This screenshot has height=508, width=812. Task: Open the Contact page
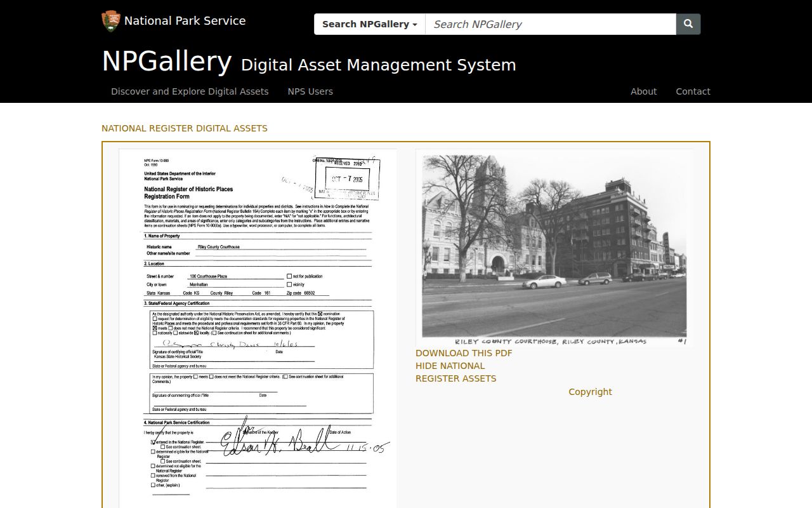[693, 91]
